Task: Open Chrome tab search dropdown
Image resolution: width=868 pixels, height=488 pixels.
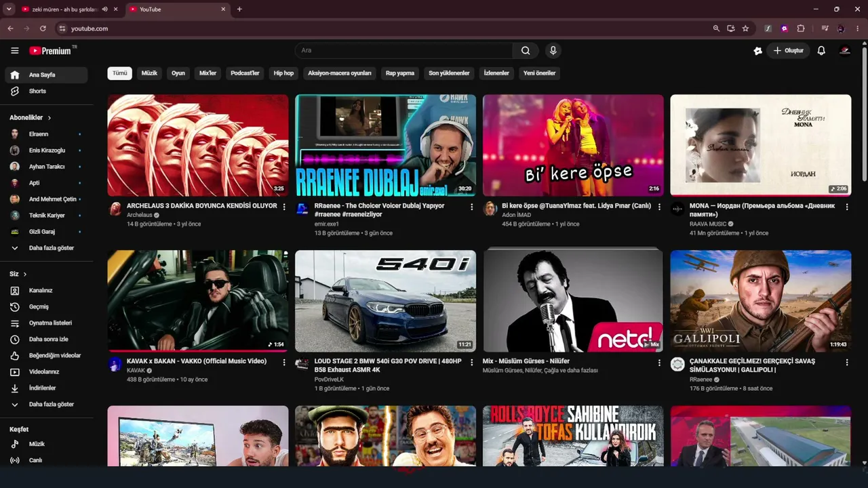Action: (x=9, y=9)
